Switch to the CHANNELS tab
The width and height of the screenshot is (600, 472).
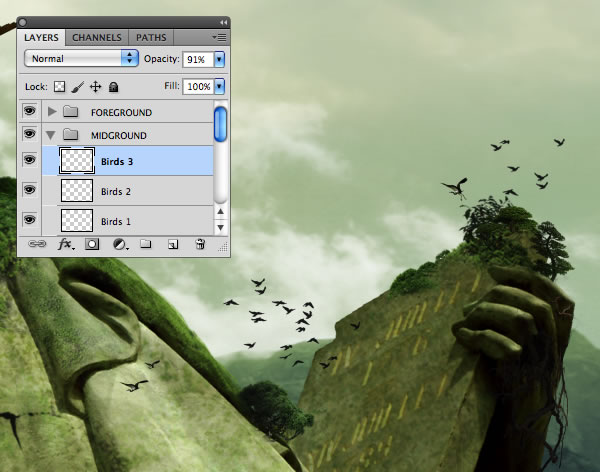click(x=97, y=38)
